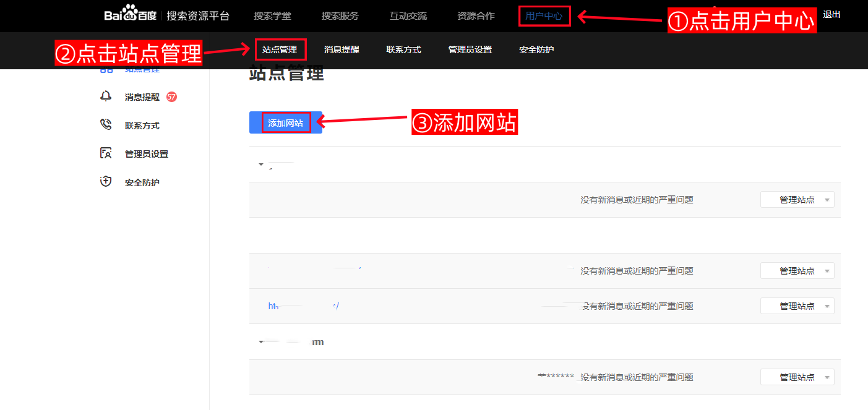
Task: Select the phone icon beside 联系方式
Action: 106,124
